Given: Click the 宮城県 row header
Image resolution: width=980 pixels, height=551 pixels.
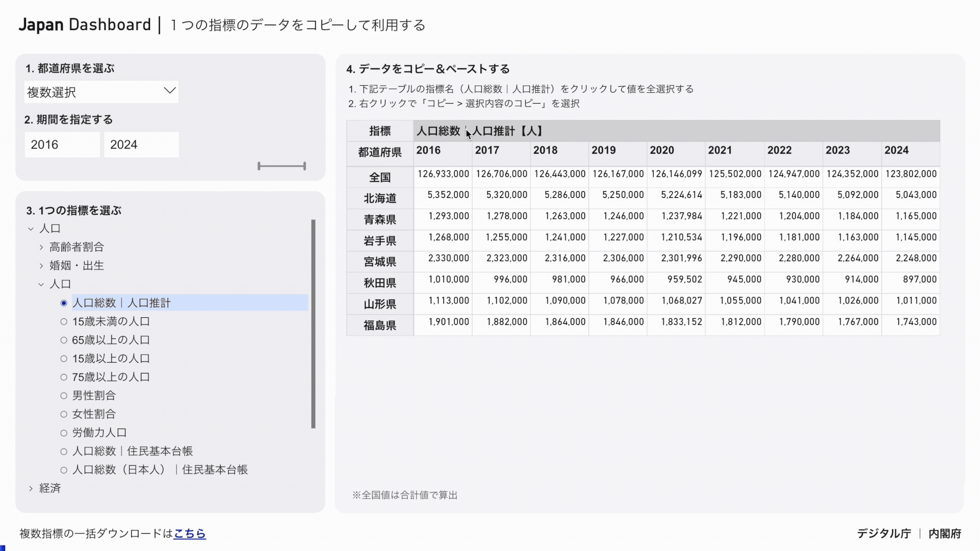Looking at the screenshot, I should [x=380, y=262].
